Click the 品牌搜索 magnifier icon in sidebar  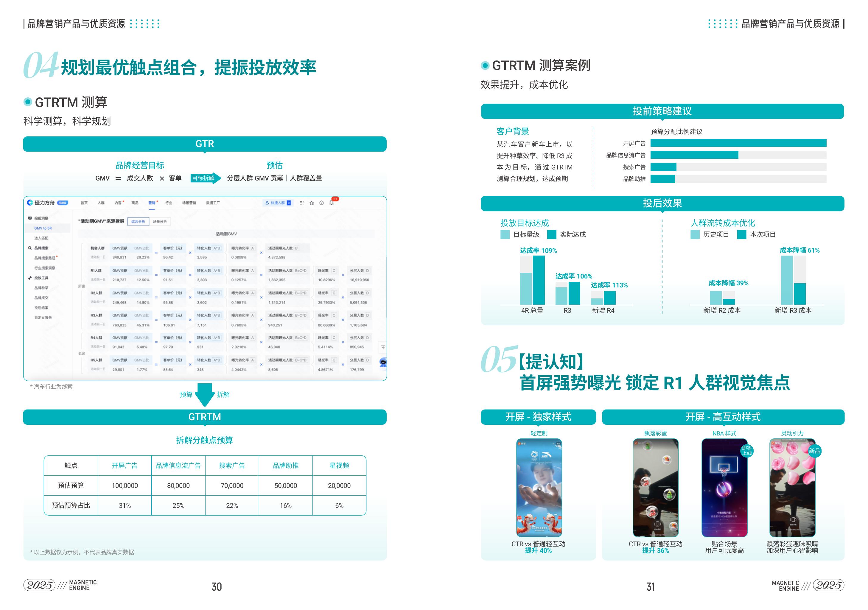pos(30,248)
